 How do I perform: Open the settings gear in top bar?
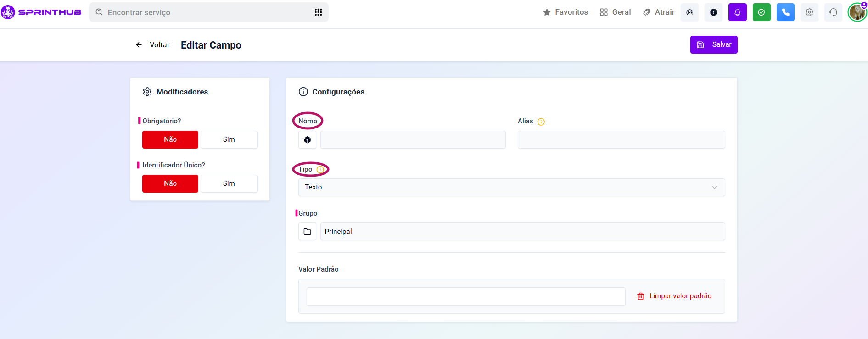tap(809, 12)
